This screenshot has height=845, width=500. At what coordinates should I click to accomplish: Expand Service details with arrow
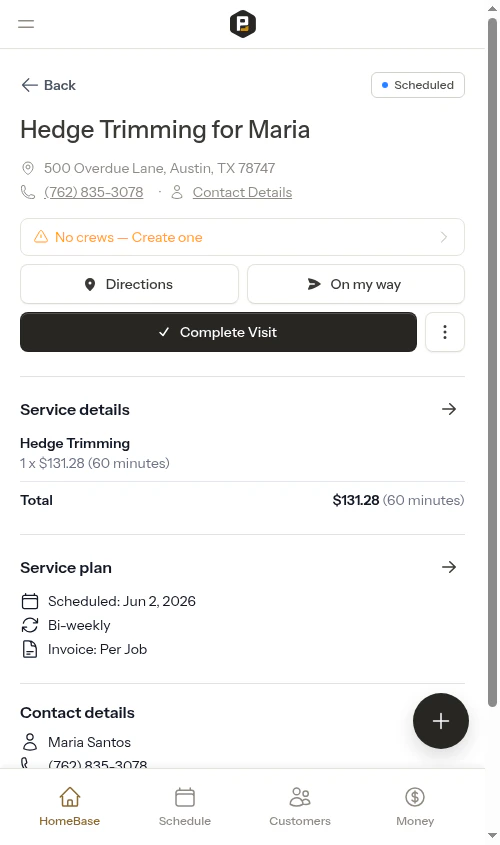point(449,409)
